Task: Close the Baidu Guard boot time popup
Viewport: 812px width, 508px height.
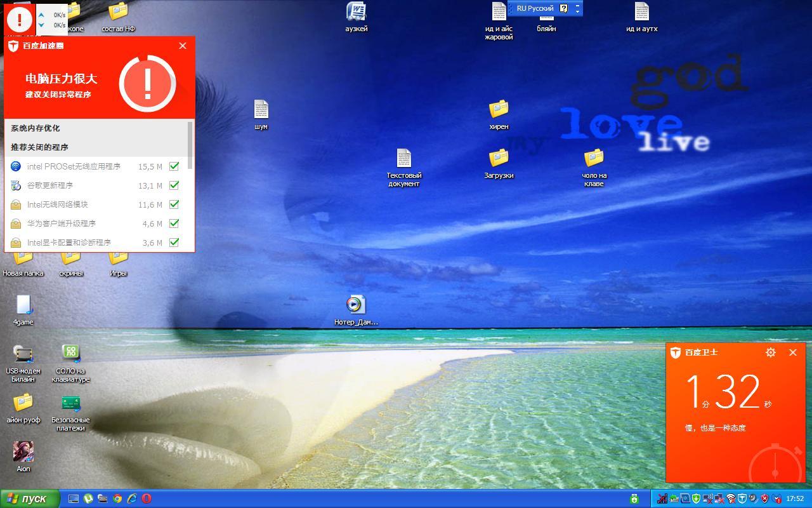Action: pos(792,352)
